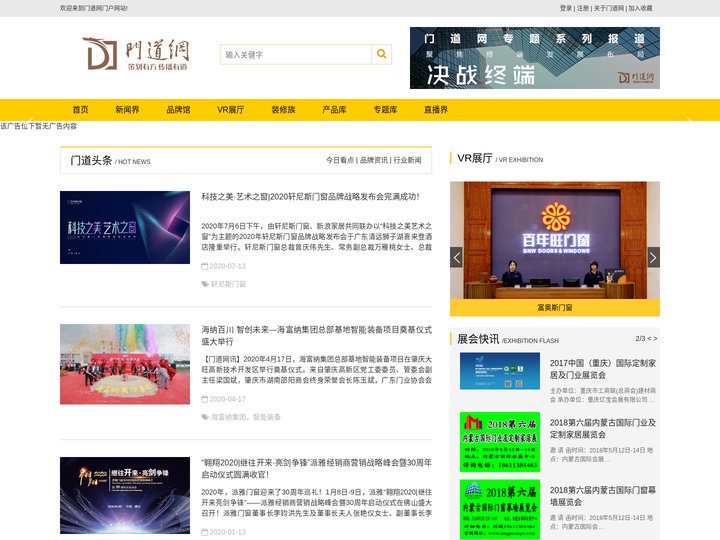This screenshot has width=720, height=540.
Task: Open the 百年旺门窗 VR exhibition image
Action: click(555, 240)
